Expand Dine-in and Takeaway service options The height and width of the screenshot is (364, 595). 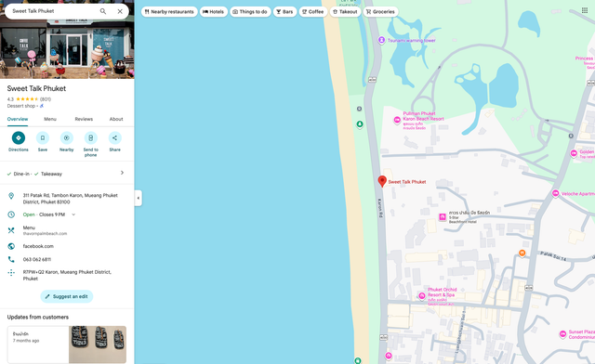67,174
